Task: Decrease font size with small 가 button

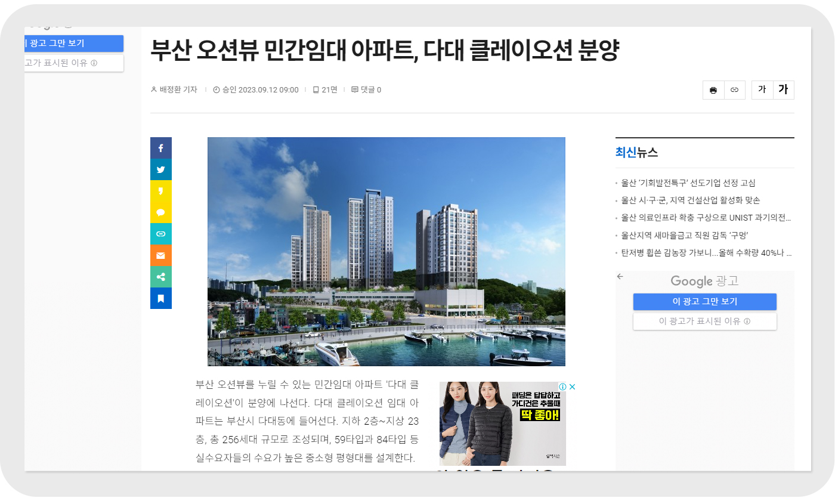Action: click(762, 90)
